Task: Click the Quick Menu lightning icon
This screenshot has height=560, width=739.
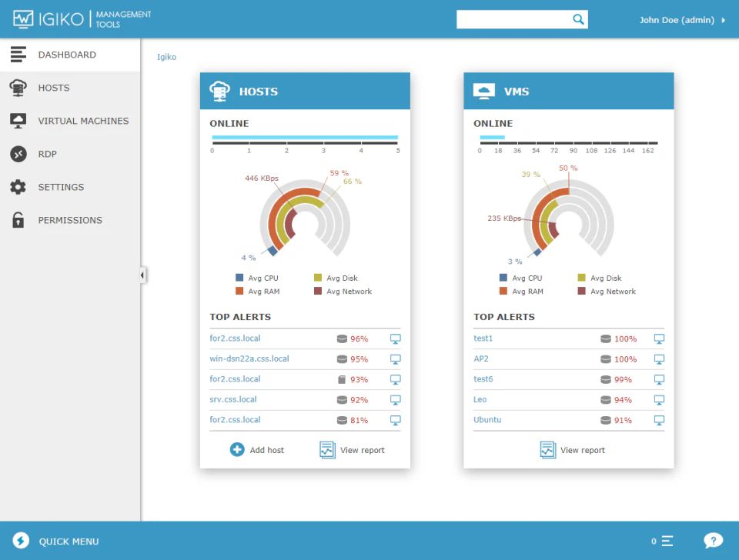Action: pyautogui.click(x=21, y=541)
